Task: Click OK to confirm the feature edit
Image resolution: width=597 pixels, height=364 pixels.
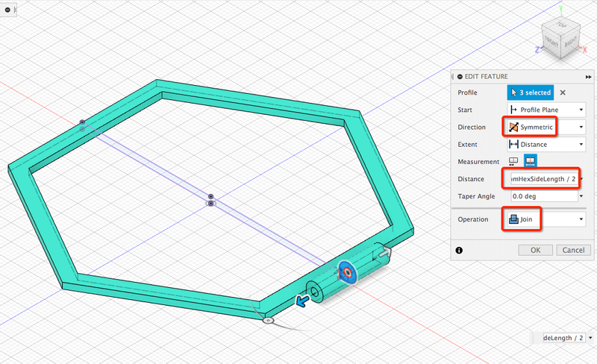Action: click(535, 250)
